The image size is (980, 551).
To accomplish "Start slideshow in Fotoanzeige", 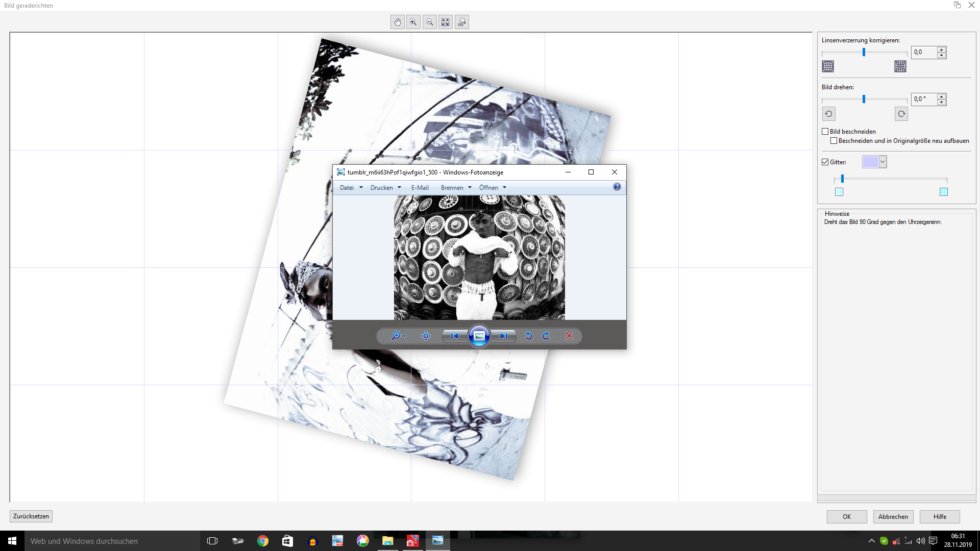I will click(479, 336).
